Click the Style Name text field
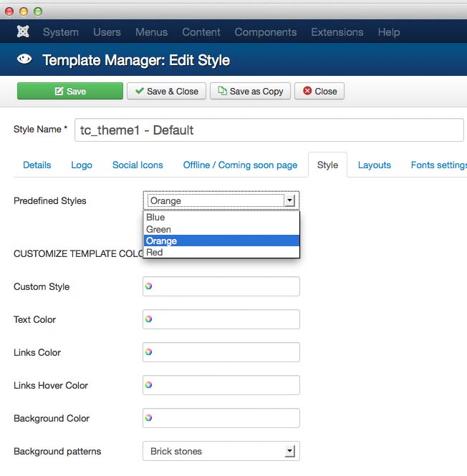This screenshot has height=476, width=467. click(269, 130)
